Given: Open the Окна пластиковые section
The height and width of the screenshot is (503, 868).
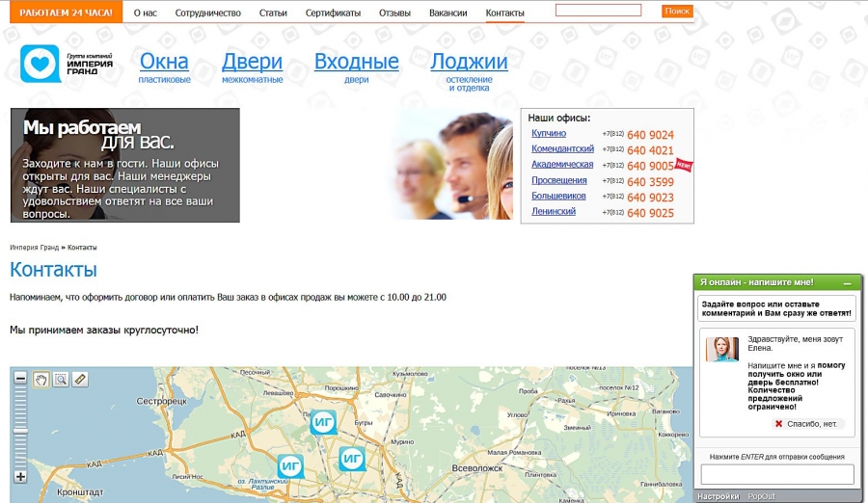Looking at the screenshot, I should pyautogui.click(x=164, y=63).
